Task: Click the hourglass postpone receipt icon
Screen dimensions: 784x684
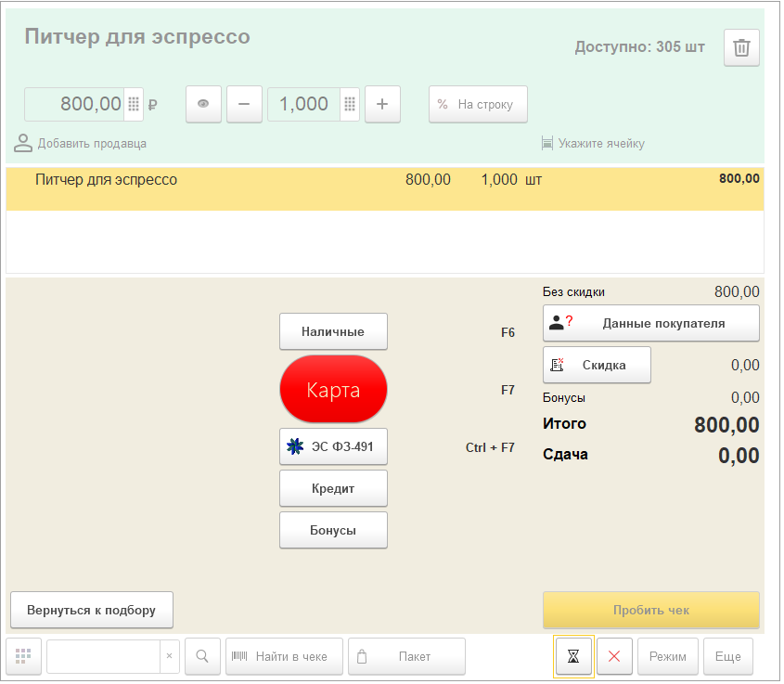Action: pos(573,656)
